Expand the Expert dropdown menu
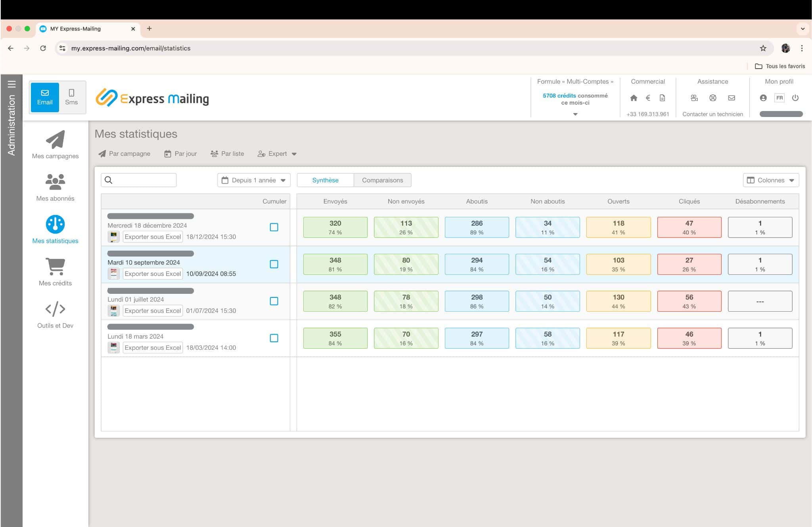The height and width of the screenshot is (527, 812). pyautogui.click(x=276, y=153)
